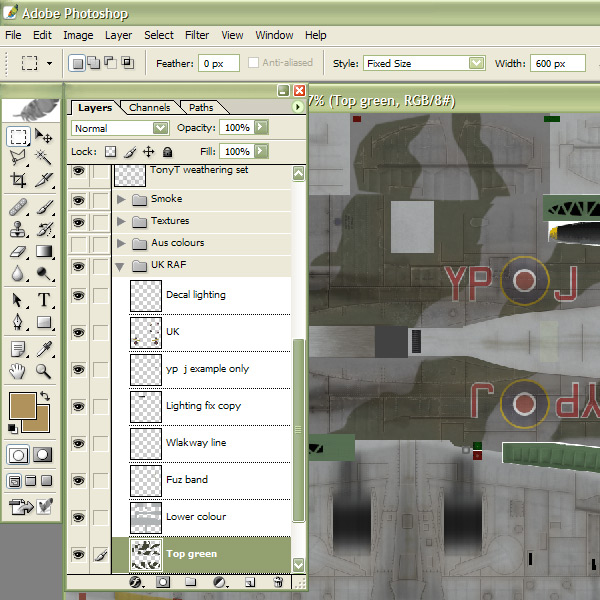
Task: Add a layer style
Action: pos(136,582)
